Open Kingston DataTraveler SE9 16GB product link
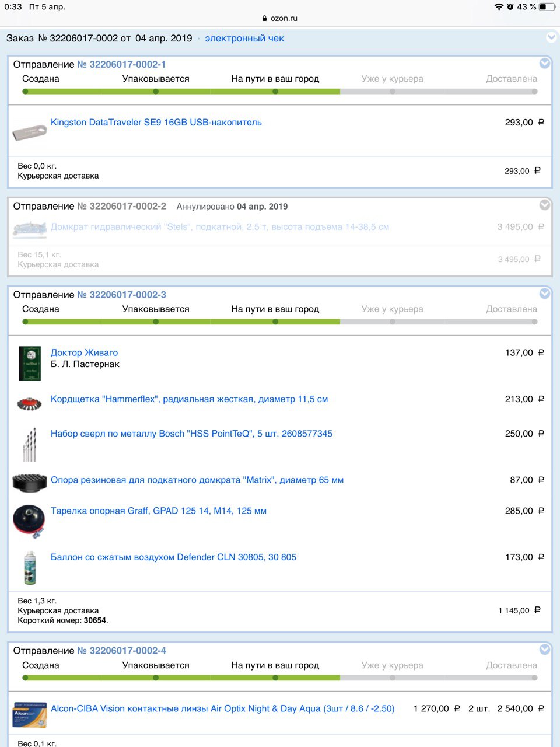The width and height of the screenshot is (560, 747). tap(156, 123)
